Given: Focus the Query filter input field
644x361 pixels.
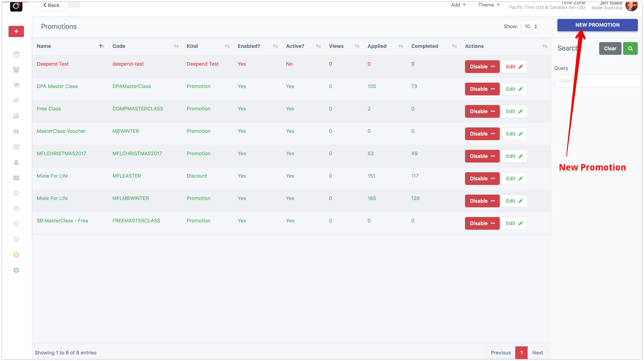Looking at the screenshot, I should click(x=597, y=81).
